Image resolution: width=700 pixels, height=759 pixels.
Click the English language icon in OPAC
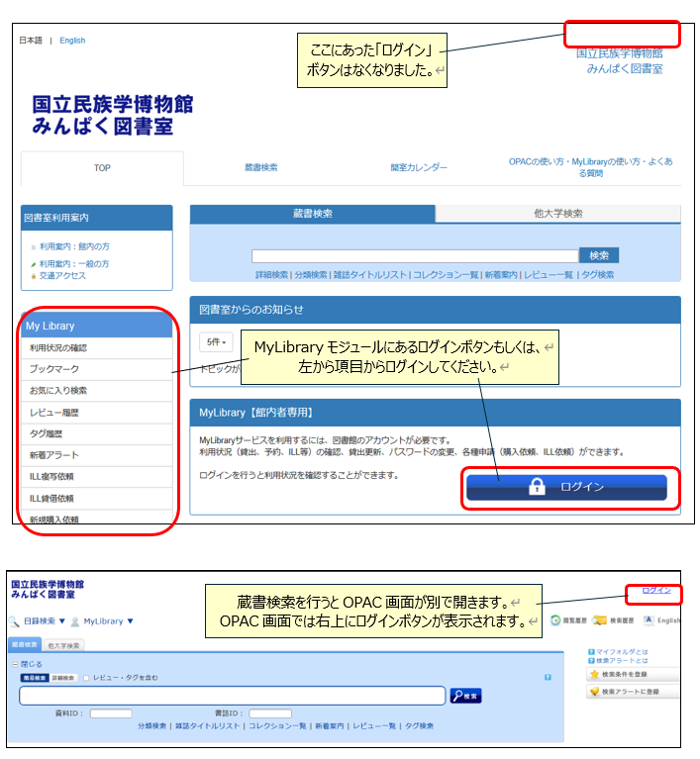[648, 620]
